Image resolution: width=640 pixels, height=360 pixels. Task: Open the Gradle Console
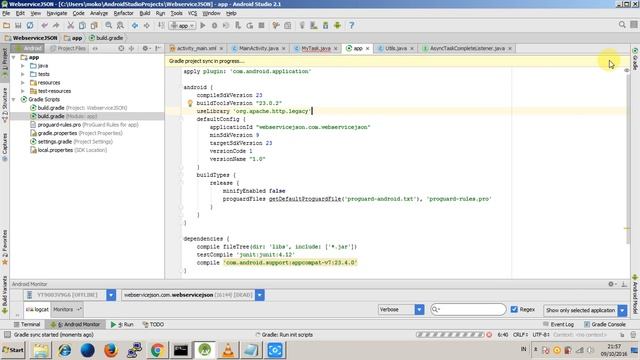point(604,324)
